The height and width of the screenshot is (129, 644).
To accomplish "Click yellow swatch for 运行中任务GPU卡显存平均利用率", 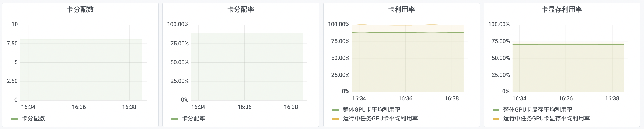I will click(x=496, y=119).
